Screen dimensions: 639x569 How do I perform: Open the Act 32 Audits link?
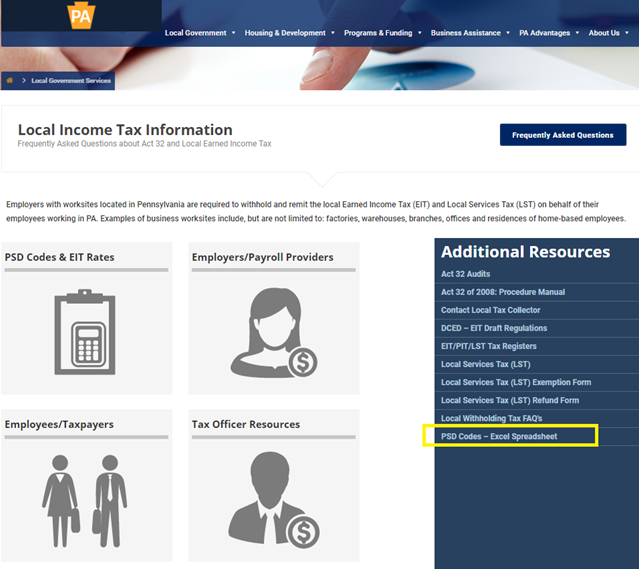(x=466, y=274)
